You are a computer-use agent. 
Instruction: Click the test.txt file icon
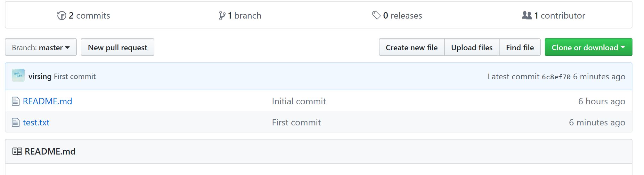pyautogui.click(x=15, y=123)
